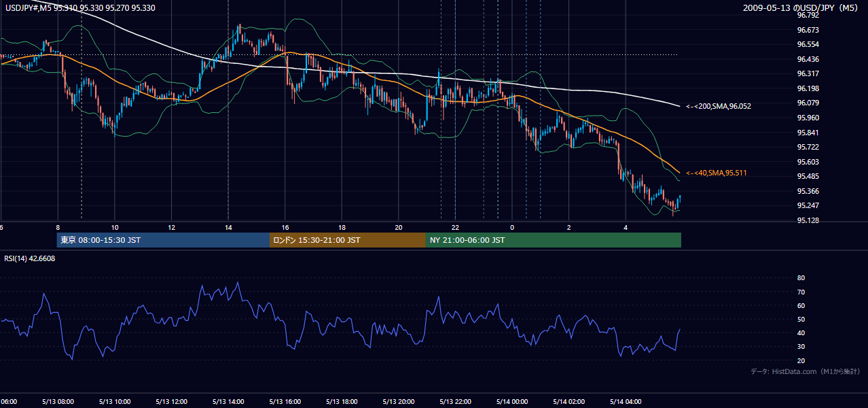Click the RSI axis 30 level
Screen dimensions: 868x408
[801, 347]
